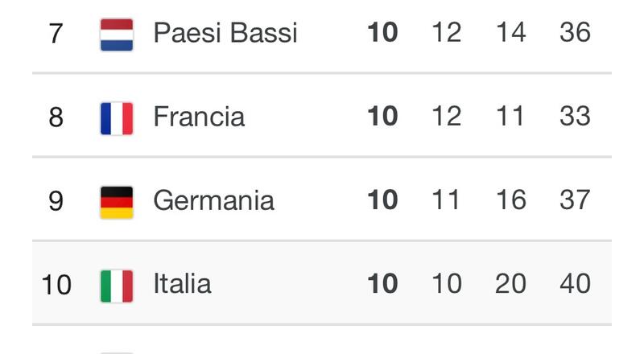Click rank number 9

pyautogui.click(x=56, y=201)
